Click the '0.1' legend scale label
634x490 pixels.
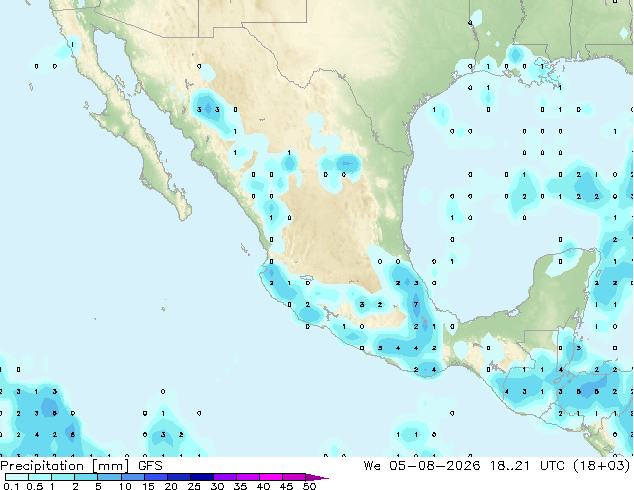[x=11, y=486]
